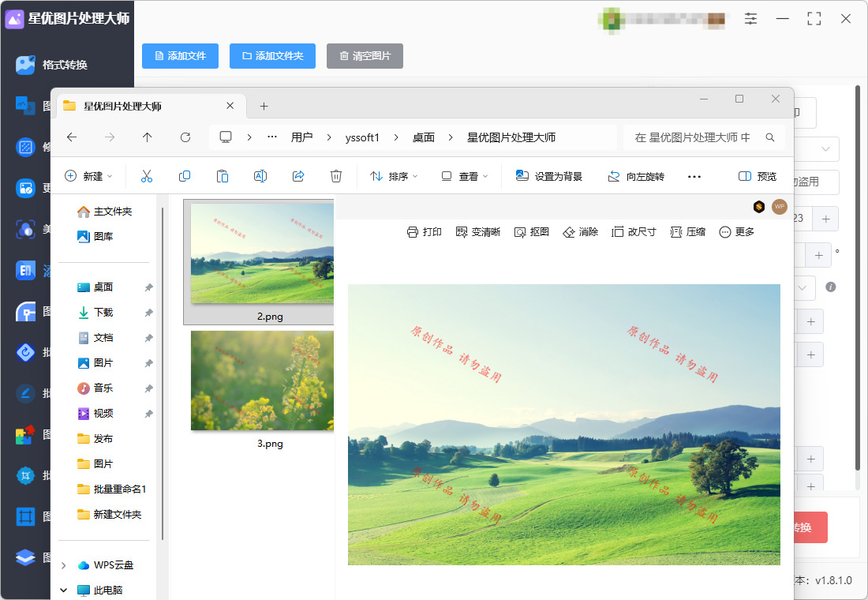This screenshot has height=600, width=868.
Task: Toggle the 预览 preview pane
Action: coord(758,176)
